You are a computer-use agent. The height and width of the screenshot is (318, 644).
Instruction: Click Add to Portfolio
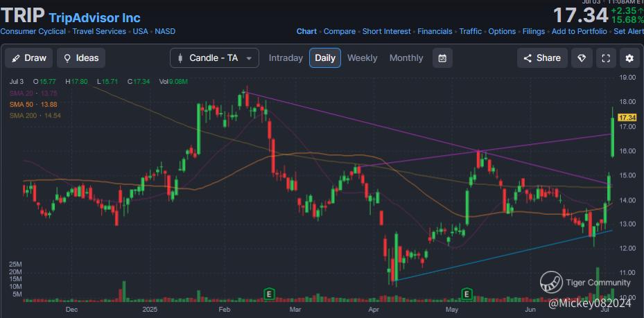click(579, 32)
